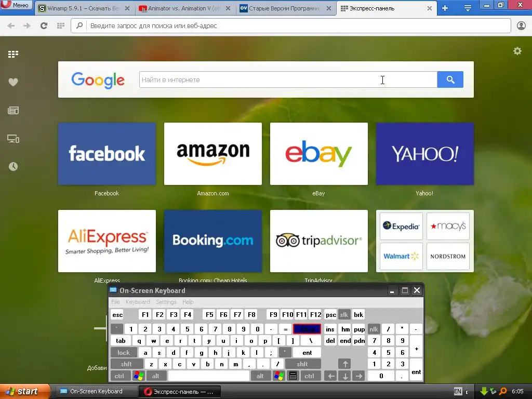The image size is (532, 399).
Task: Open the On-Screen Keyboard Help menu
Action: pyautogui.click(x=188, y=302)
